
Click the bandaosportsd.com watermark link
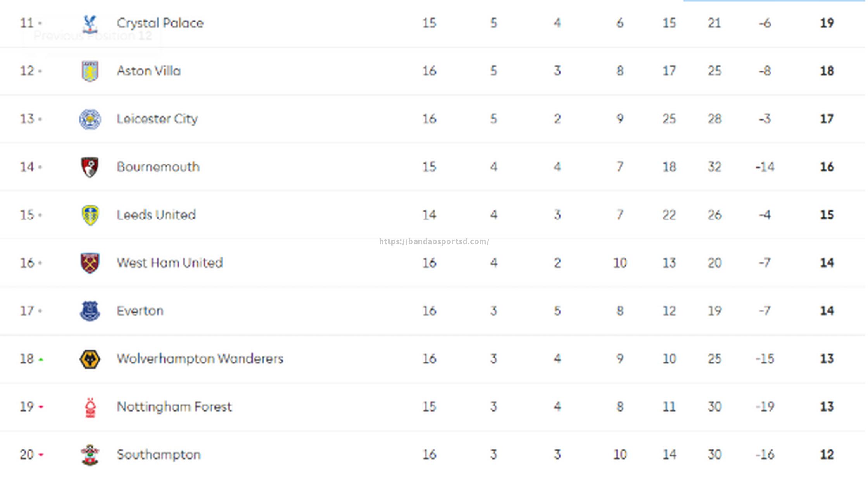[x=434, y=241]
